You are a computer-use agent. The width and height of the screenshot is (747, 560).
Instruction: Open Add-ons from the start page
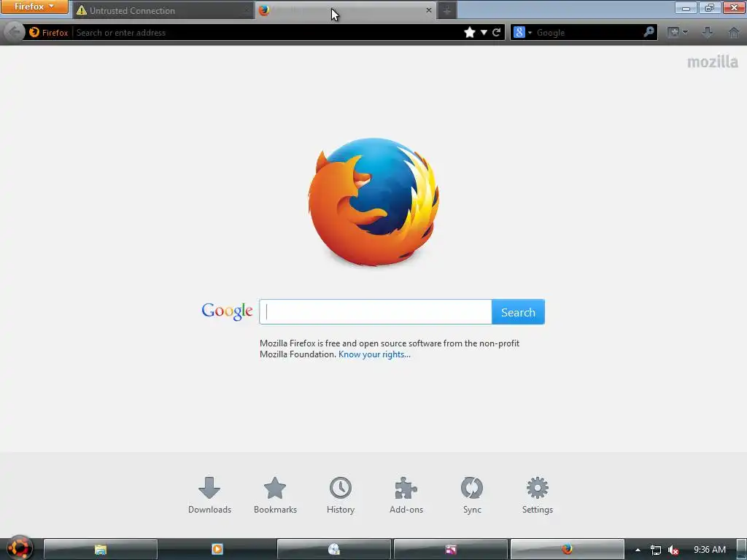[x=406, y=495]
